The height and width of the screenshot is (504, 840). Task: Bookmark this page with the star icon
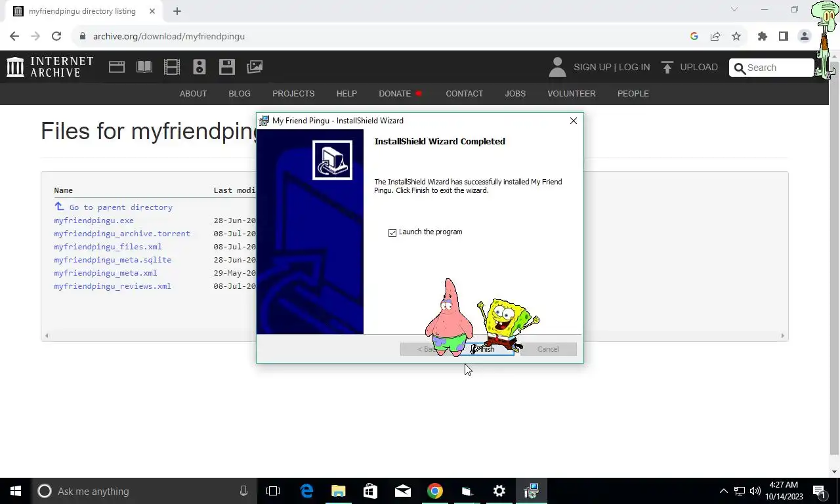click(x=736, y=36)
